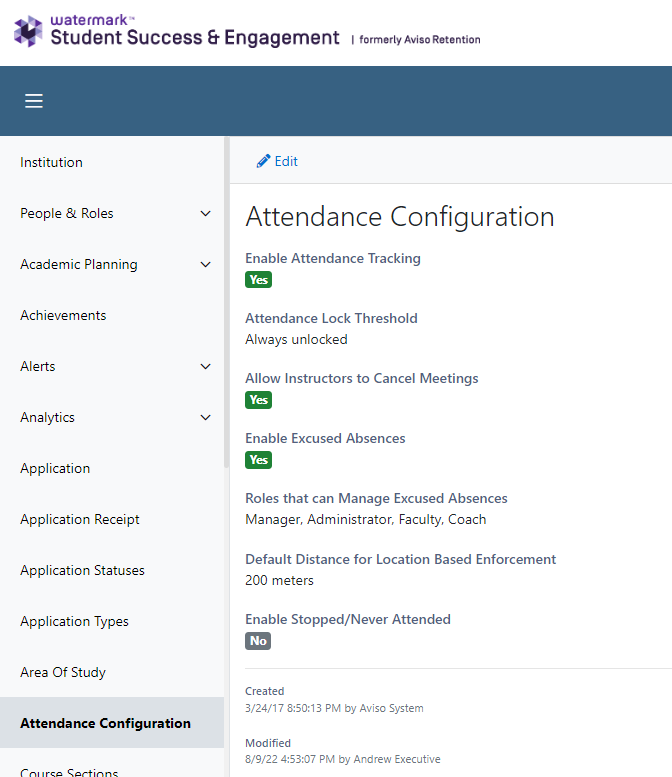672x777 pixels.
Task: Click 'Student Success & Engagement' title
Action: tap(195, 38)
